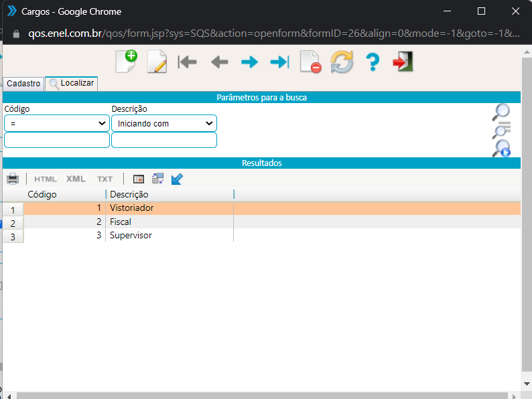Refresh the form with the reload icon

tap(342, 62)
